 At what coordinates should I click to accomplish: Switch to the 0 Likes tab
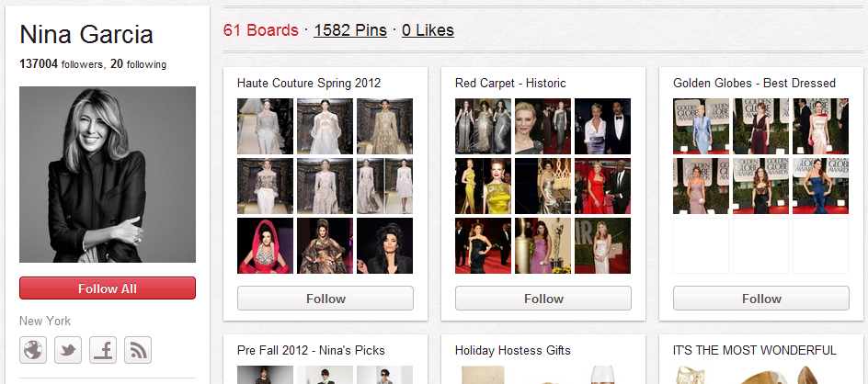[x=428, y=30]
